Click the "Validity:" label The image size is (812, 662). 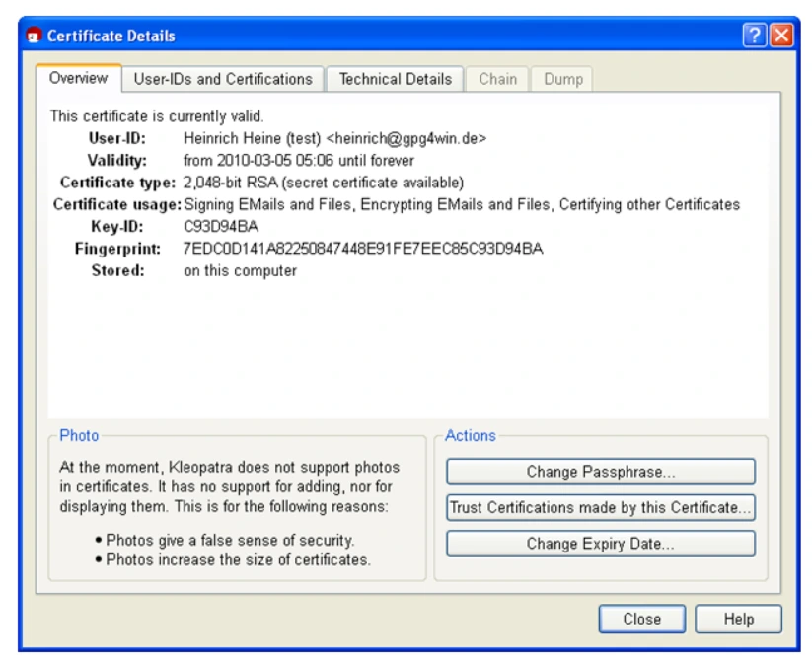117,161
